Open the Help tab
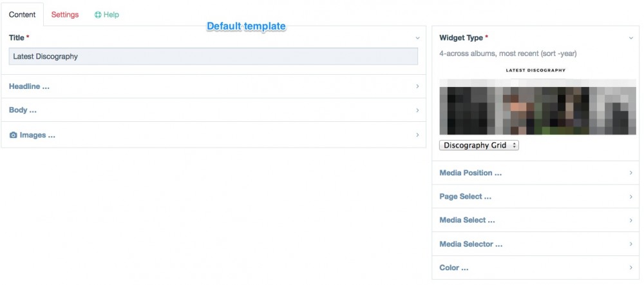The image size is (644, 285). click(106, 15)
